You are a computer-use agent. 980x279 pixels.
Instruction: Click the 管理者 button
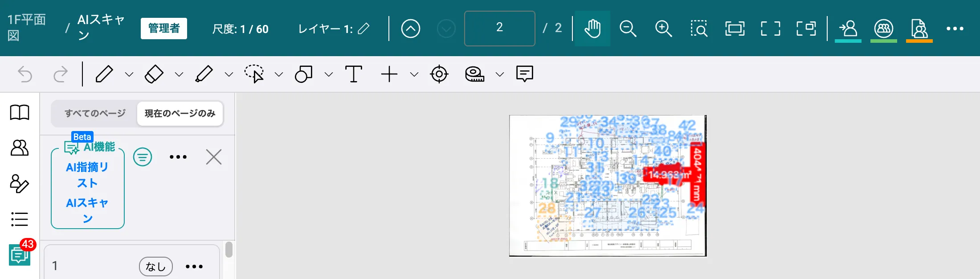coord(164,29)
